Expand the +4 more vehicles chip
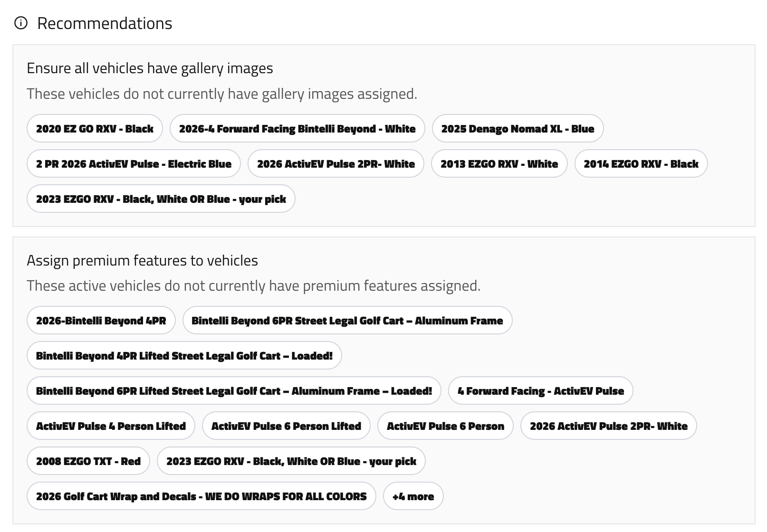 tap(413, 496)
